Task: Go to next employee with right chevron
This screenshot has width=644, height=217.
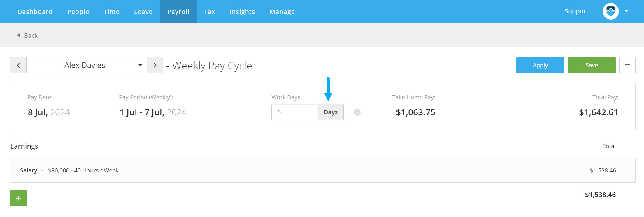Action: tap(155, 65)
